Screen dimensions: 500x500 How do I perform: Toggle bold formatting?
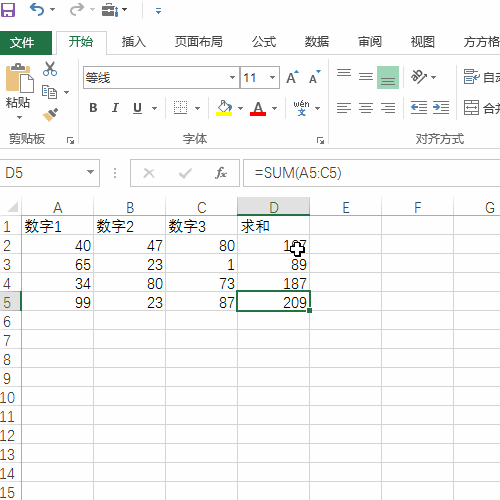pyautogui.click(x=93, y=108)
